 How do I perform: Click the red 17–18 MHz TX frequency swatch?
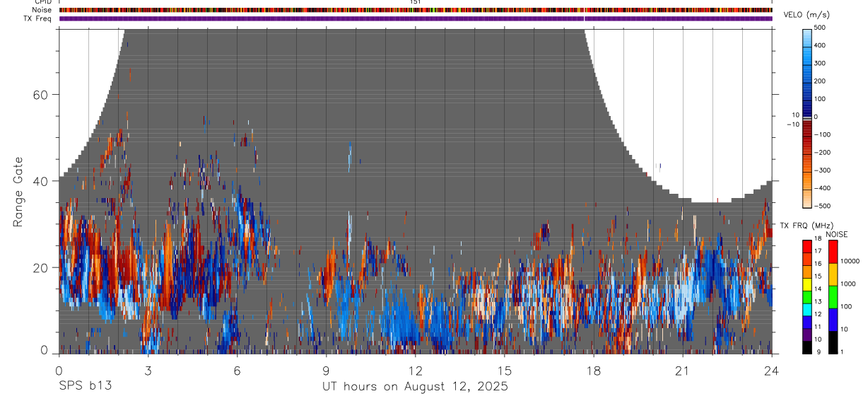pos(807,246)
